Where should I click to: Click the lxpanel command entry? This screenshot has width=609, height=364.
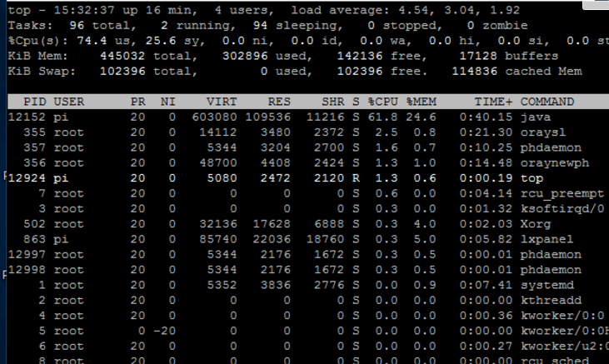point(547,239)
